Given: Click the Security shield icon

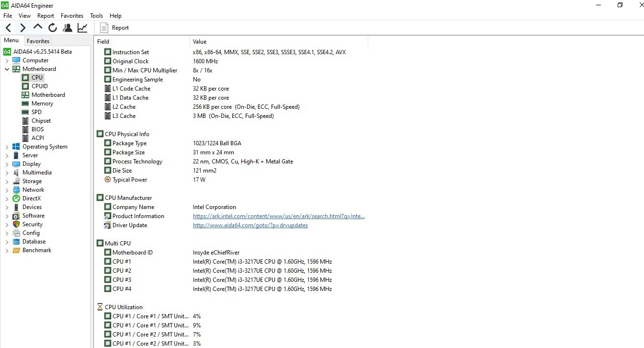Looking at the screenshot, I should [x=16, y=224].
